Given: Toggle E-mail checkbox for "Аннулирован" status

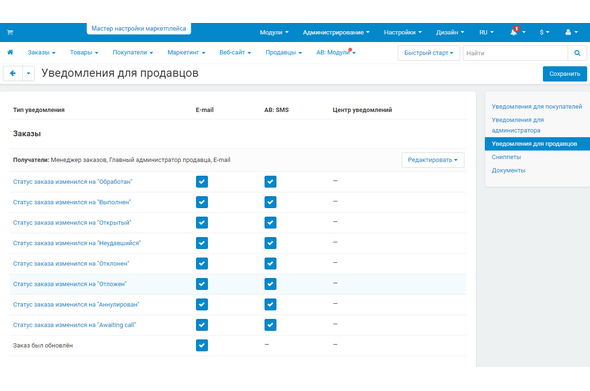Looking at the screenshot, I should (202, 304).
